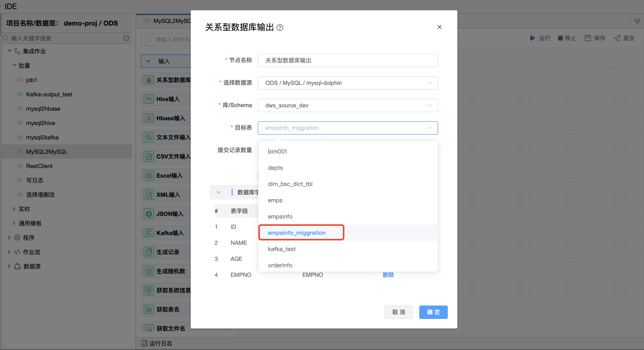Click the help icon beside 关系型数据库输出 title
The height and width of the screenshot is (350, 644).
point(280,27)
